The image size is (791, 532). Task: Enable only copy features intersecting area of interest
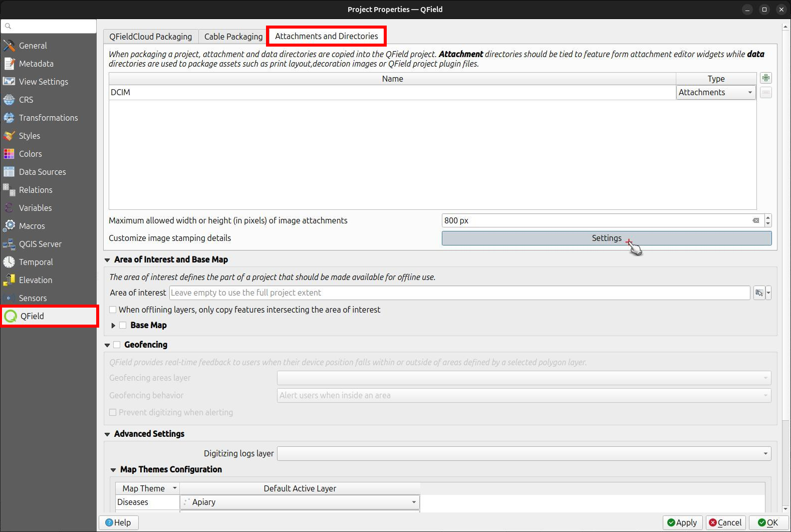113,310
